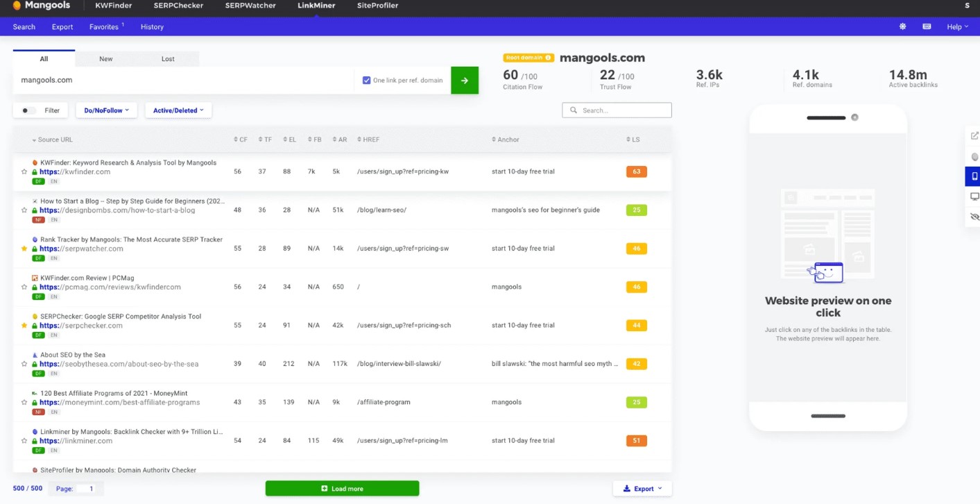The height and width of the screenshot is (504, 980).
Task: Switch to the KWFinder tool
Action: 114,6
